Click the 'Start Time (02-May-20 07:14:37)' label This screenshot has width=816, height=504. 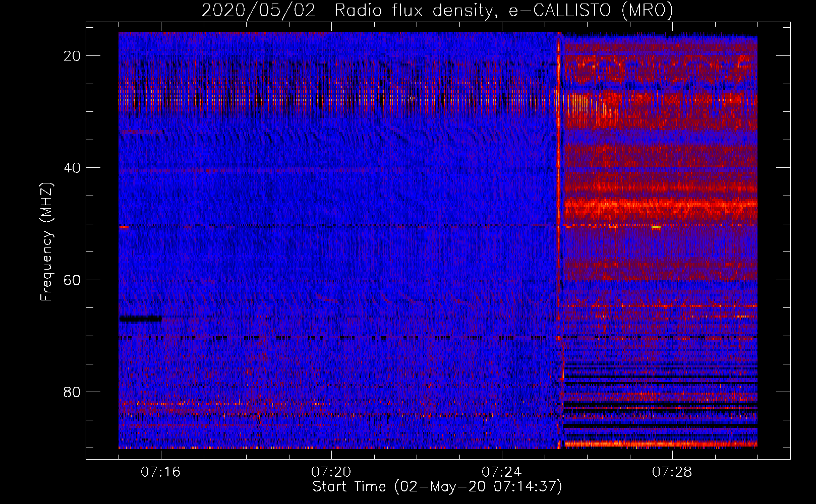point(437,487)
